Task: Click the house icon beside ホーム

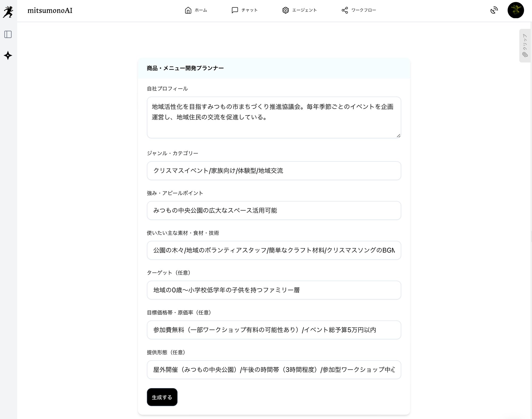Action: (x=188, y=10)
